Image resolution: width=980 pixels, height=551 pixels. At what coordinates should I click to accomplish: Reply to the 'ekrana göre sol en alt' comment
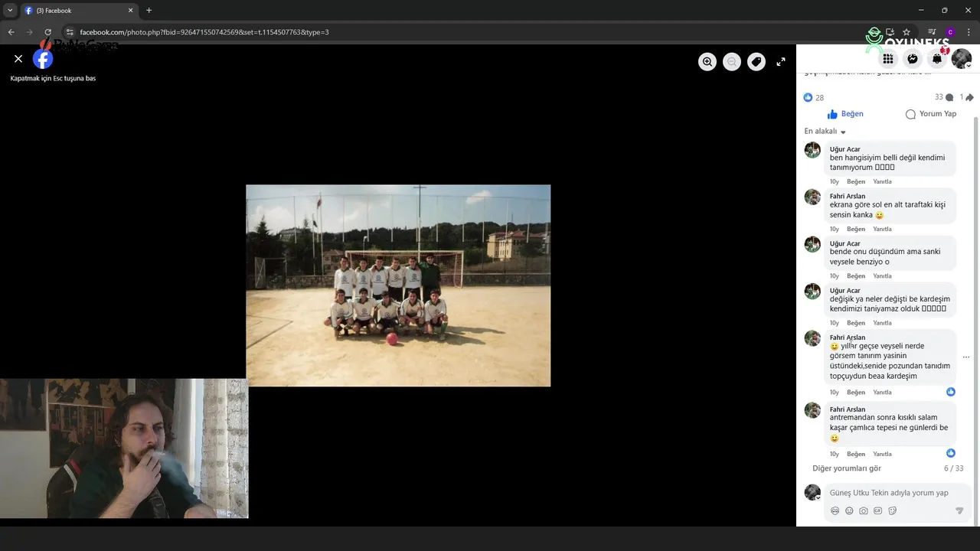click(x=883, y=230)
